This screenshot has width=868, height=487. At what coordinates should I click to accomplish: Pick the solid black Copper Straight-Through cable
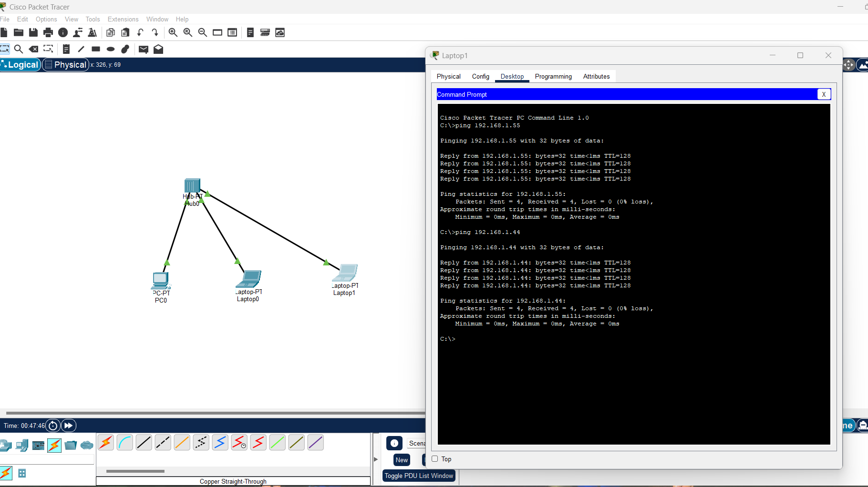click(144, 443)
